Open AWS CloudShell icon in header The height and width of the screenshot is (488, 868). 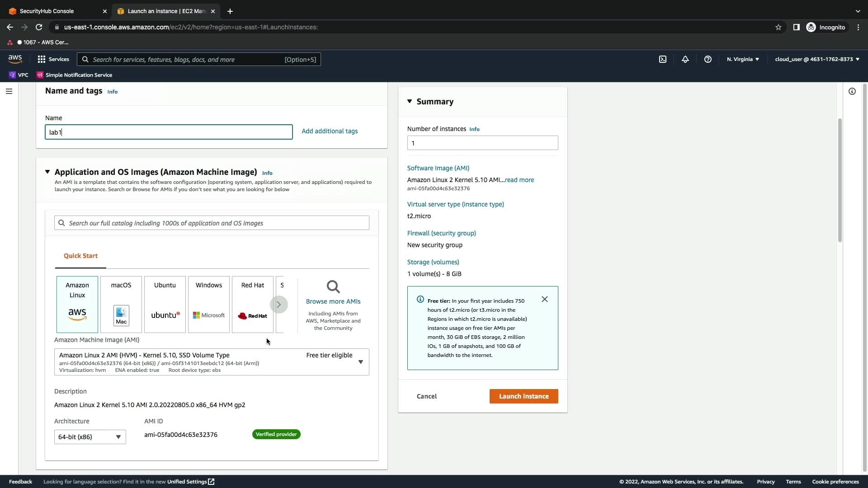663,59
